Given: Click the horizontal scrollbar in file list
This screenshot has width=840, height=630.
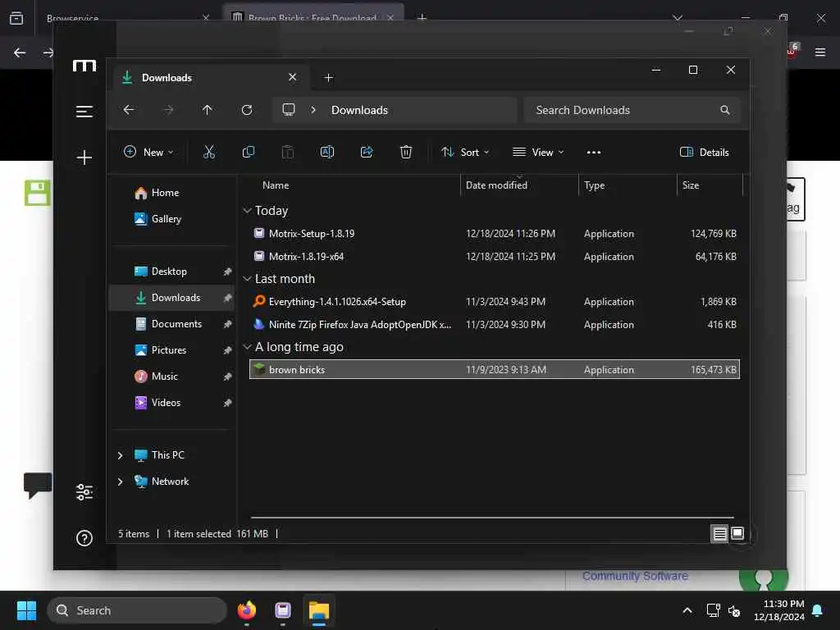Looking at the screenshot, I should [492, 518].
